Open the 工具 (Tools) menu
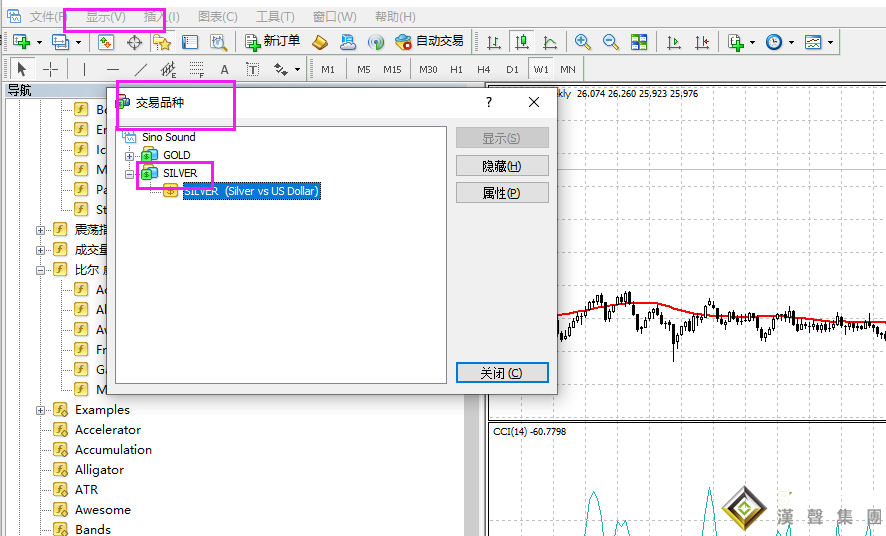This screenshot has width=886, height=536. (275, 17)
